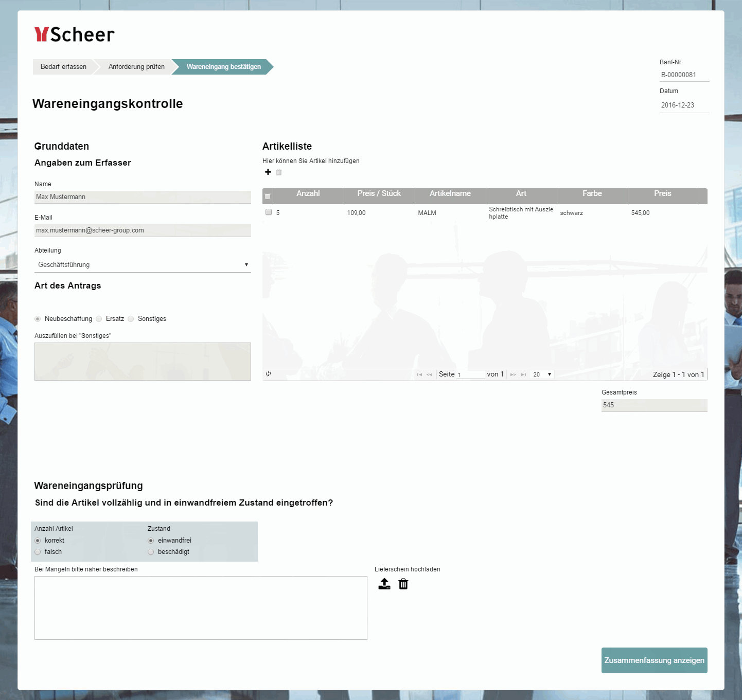Screen dimensions: 742x700
Task: Tick the checkbox for the MALM row
Action: click(269, 212)
